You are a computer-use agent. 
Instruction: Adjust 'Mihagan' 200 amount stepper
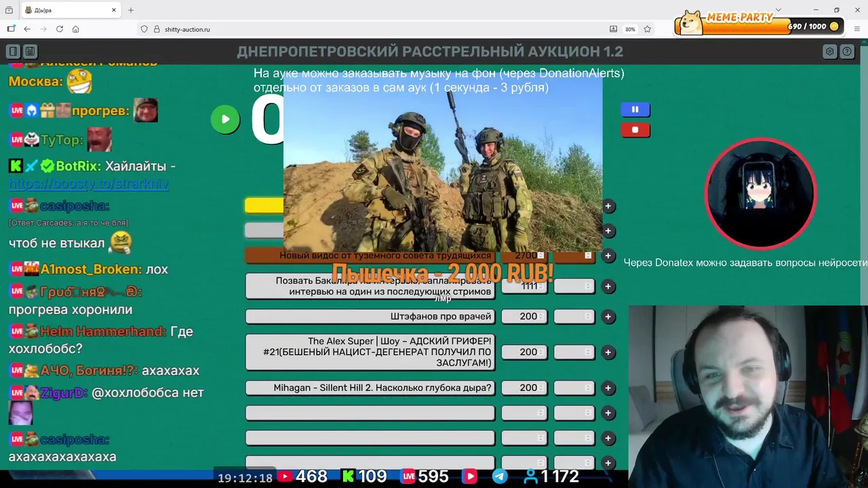click(540, 388)
